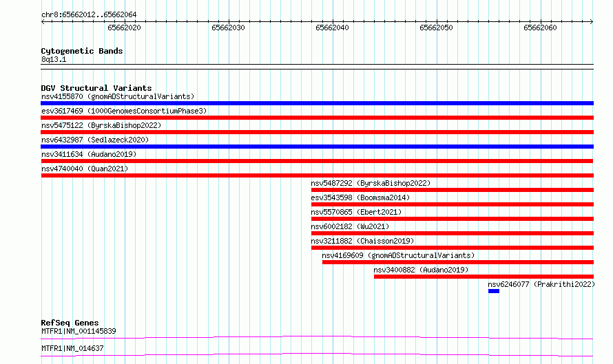Select the red bar under esv3617469
The image size is (613, 364).
click(x=317, y=118)
